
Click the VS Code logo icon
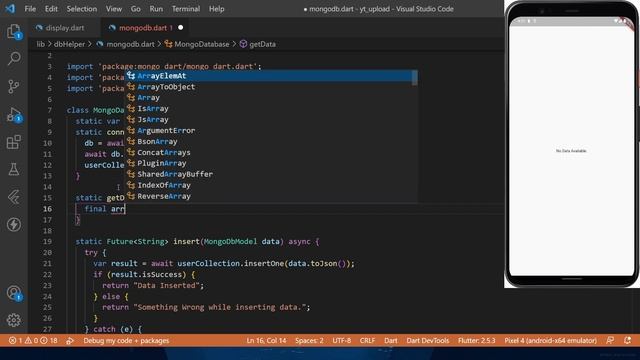[x=10, y=8]
